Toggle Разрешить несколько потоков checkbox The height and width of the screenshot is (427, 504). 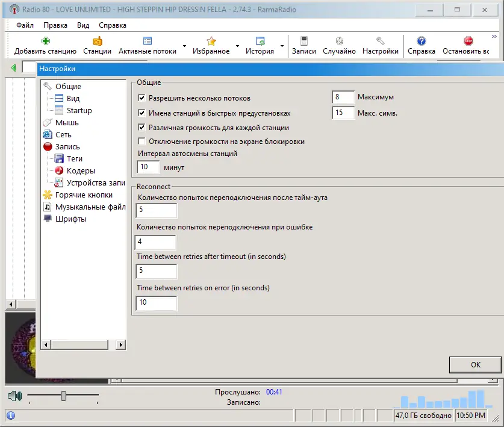coord(142,98)
